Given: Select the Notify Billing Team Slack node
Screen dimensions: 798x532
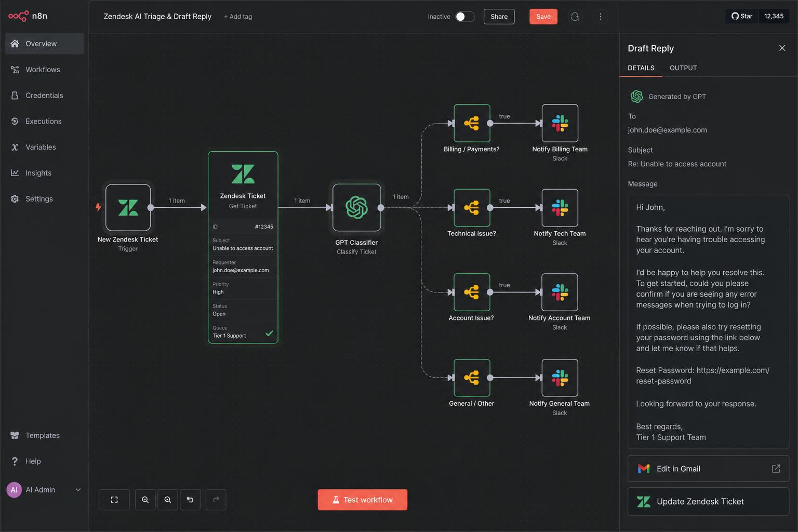Looking at the screenshot, I should coord(560,123).
